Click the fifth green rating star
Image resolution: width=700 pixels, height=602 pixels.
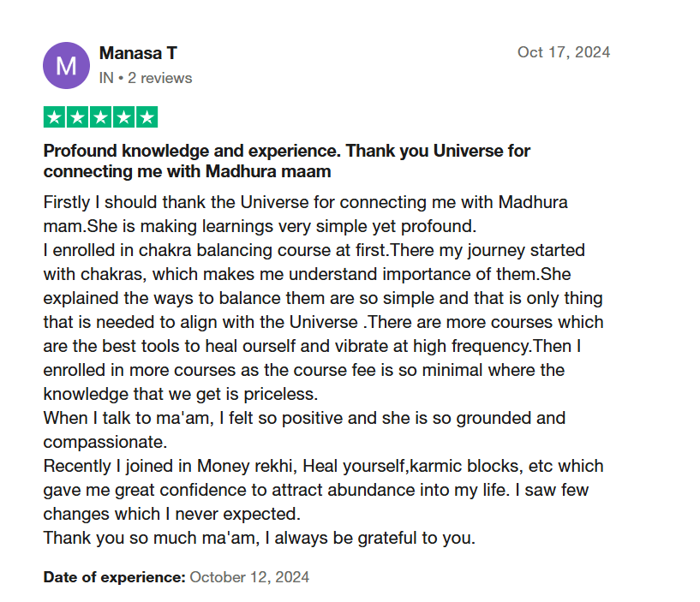[x=147, y=117]
